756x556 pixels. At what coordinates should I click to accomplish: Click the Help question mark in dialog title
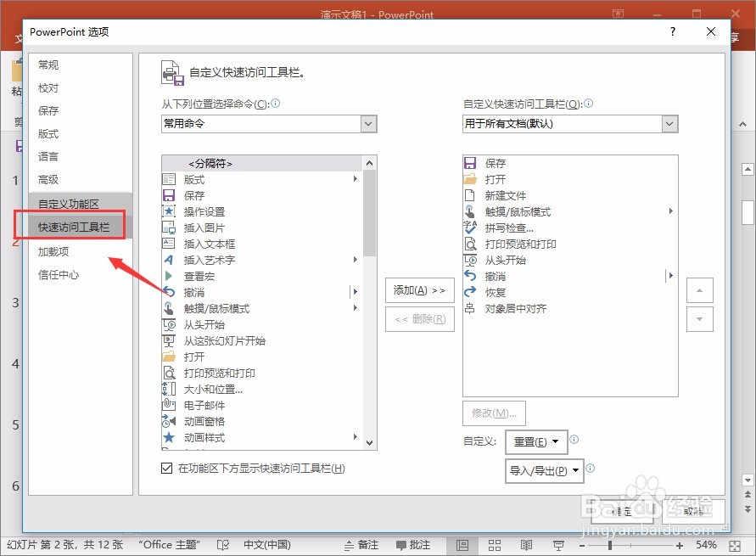(673, 31)
